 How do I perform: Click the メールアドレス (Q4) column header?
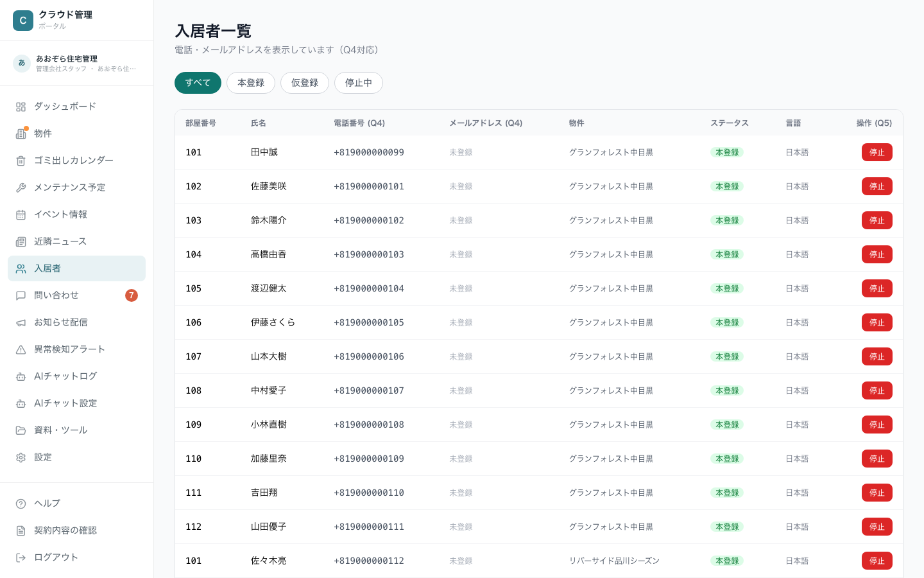tap(486, 123)
